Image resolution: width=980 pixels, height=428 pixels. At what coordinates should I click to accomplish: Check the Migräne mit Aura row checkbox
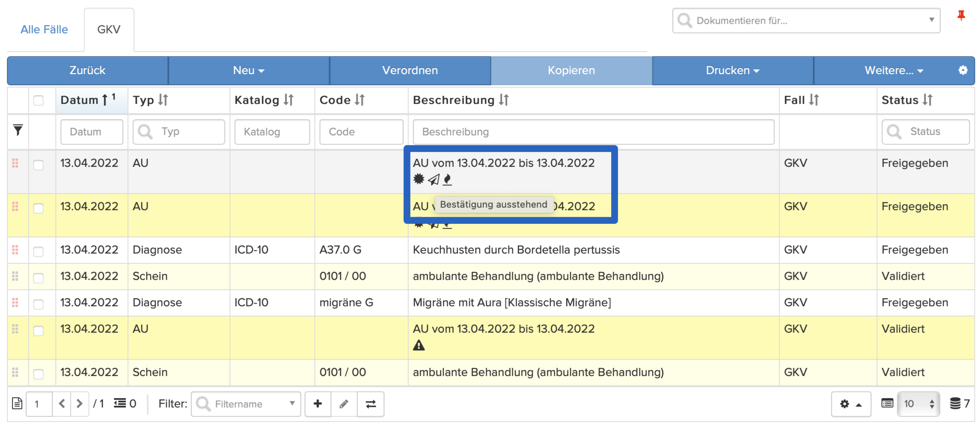(x=38, y=304)
